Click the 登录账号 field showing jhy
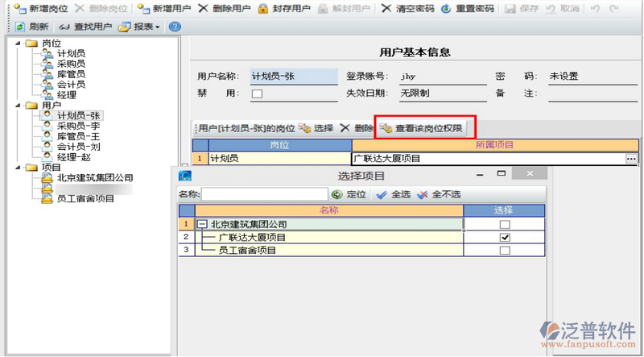This screenshot has width=644, height=357. click(443, 77)
